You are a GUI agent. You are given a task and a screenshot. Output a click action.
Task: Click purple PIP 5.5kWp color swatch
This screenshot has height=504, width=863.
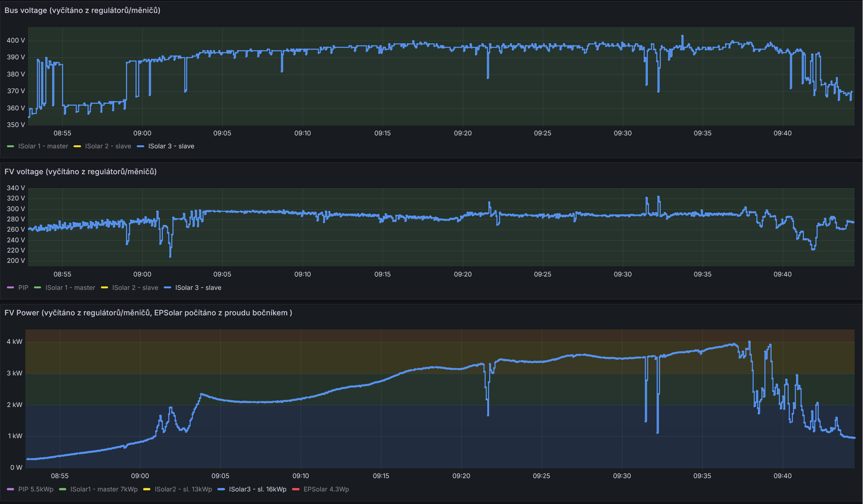[10, 489]
